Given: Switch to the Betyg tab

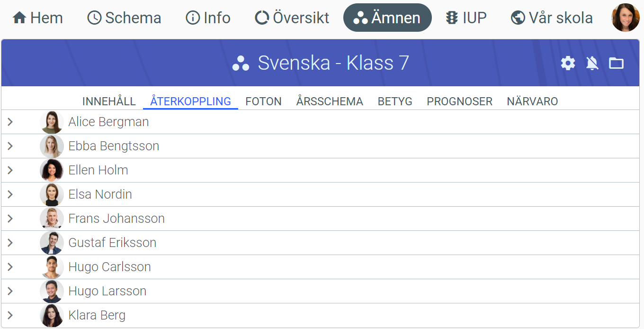Looking at the screenshot, I should point(395,101).
